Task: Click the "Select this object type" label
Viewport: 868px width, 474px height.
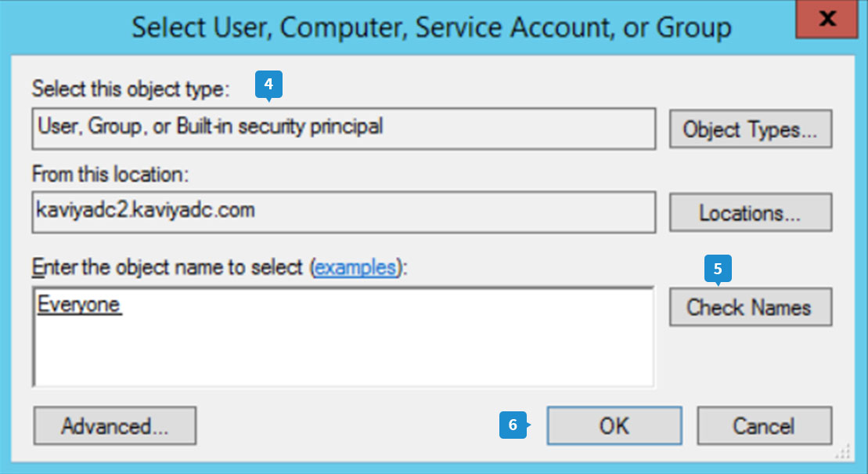Action: click(x=131, y=89)
